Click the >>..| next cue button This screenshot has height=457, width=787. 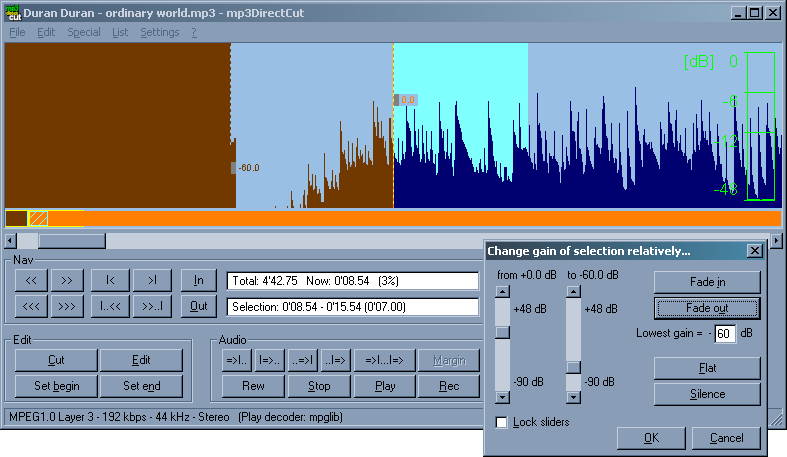pyautogui.click(x=152, y=306)
